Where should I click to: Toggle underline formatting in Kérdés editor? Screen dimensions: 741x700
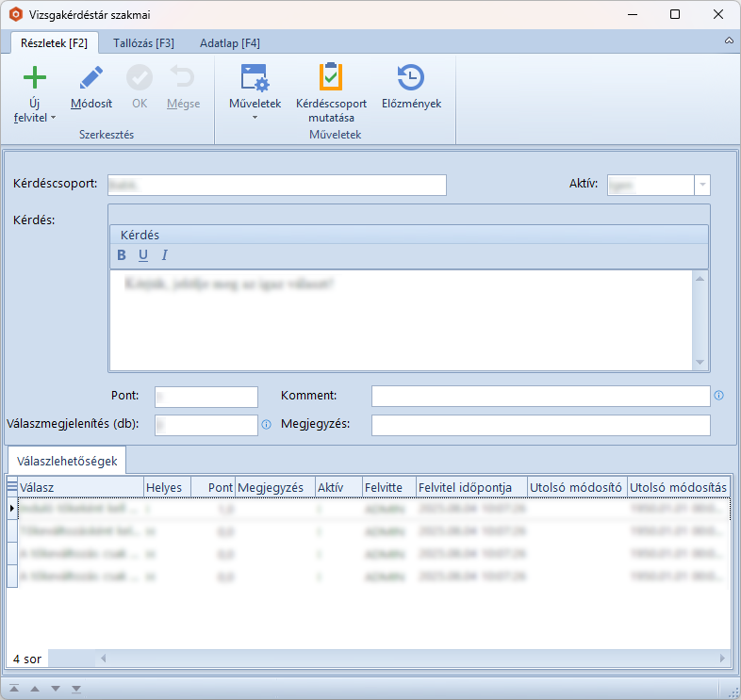coord(143,255)
